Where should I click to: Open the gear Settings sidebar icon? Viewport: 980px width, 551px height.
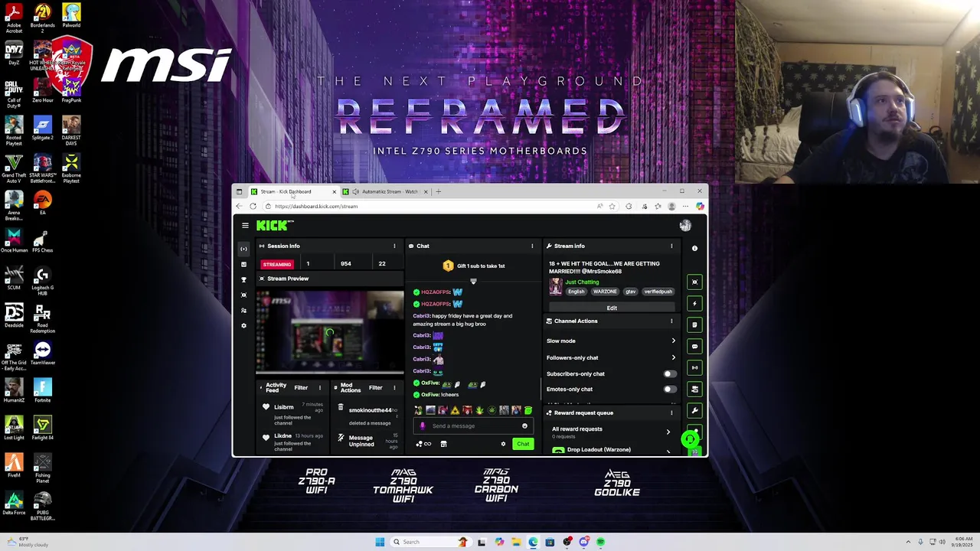244,325
